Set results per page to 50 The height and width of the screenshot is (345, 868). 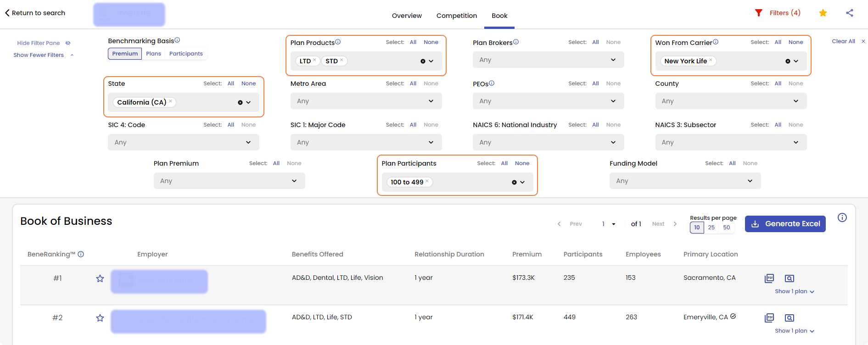(x=726, y=228)
